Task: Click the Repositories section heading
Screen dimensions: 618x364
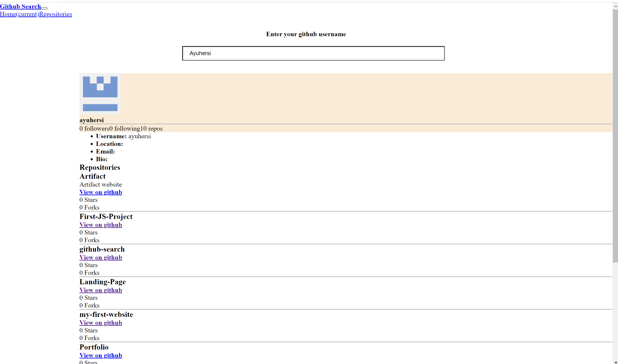Action: click(x=100, y=167)
